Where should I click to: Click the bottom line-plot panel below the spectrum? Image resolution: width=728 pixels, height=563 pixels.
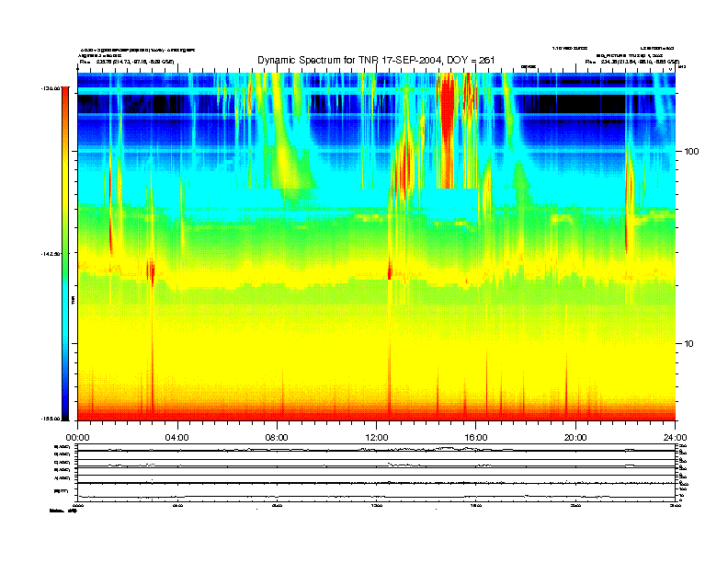click(377, 473)
